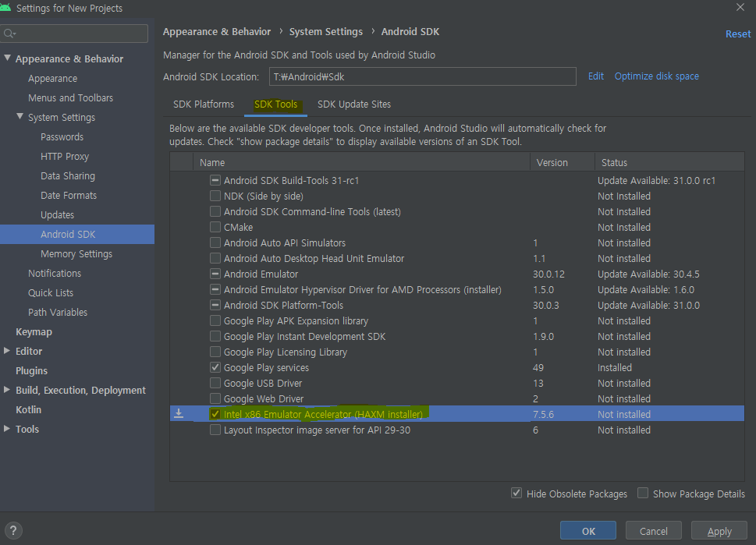Select the SDK Tools tab
The image size is (756, 545).
pyautogui.click(x=275, y=104)
